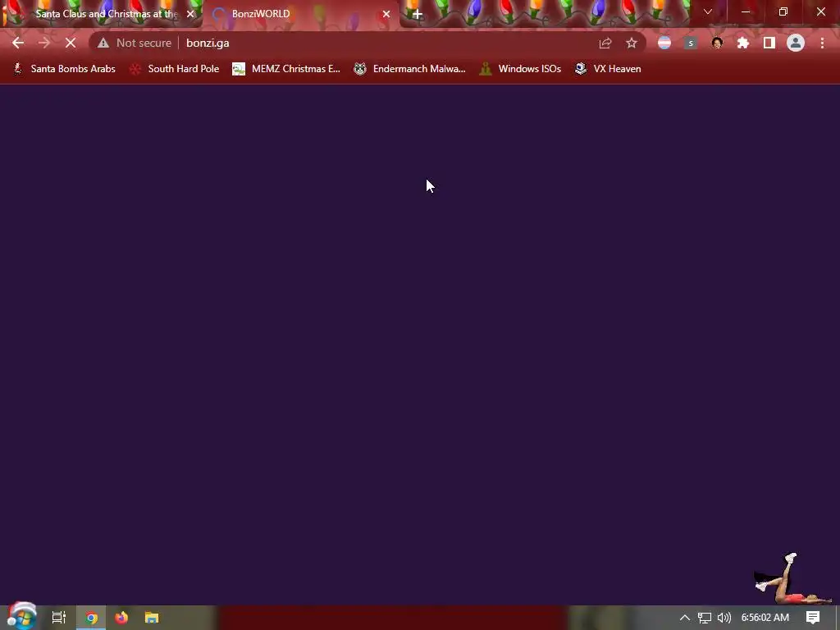Screen dimensions: 840x630
Task: Open the gray S extension icon
Action: tap(691, 43)
